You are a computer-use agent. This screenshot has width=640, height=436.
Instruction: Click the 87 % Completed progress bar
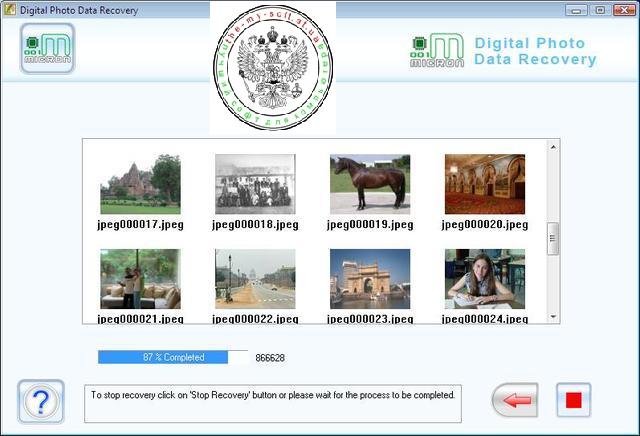point(172,357)
